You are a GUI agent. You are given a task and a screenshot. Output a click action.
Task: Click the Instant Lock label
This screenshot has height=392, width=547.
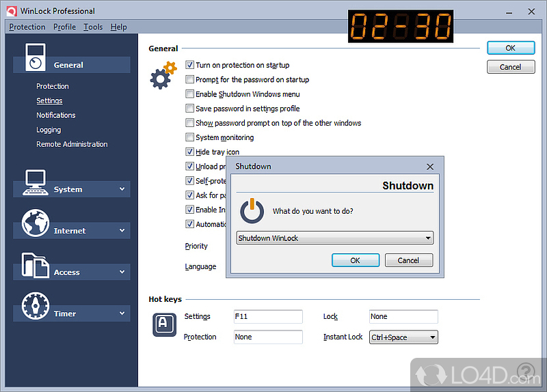click(x=343, y=337)
